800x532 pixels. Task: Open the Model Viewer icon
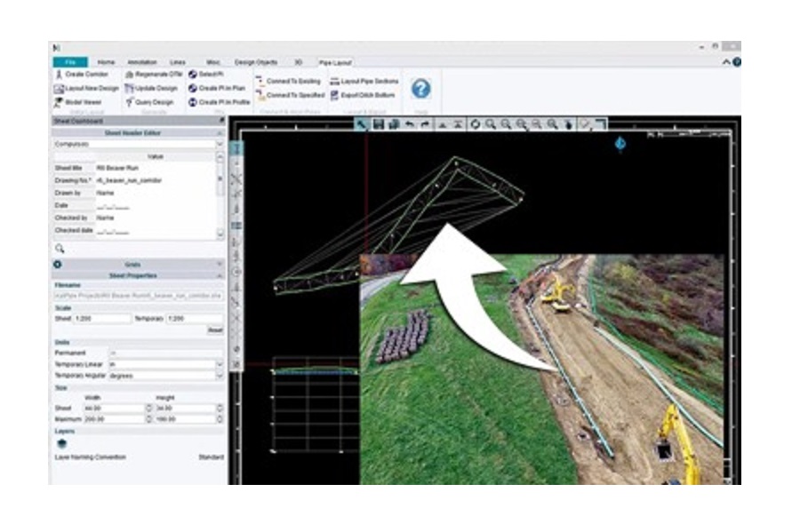[59, 102]
